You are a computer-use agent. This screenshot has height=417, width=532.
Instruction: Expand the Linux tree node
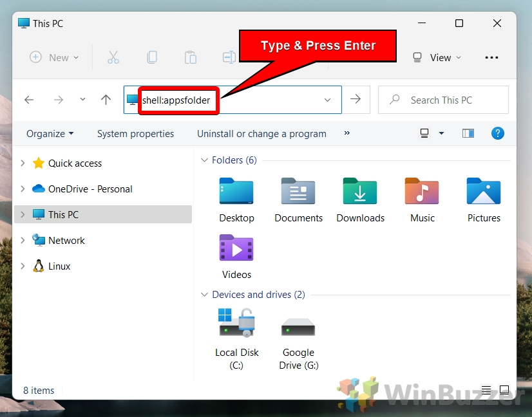point(23,266)
